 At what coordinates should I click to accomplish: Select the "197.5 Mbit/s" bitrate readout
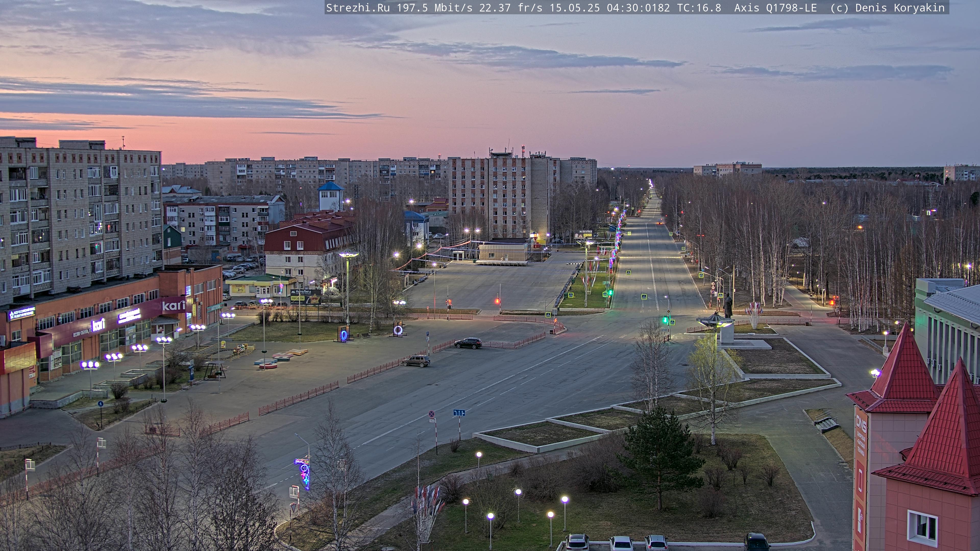pos(434,8)
